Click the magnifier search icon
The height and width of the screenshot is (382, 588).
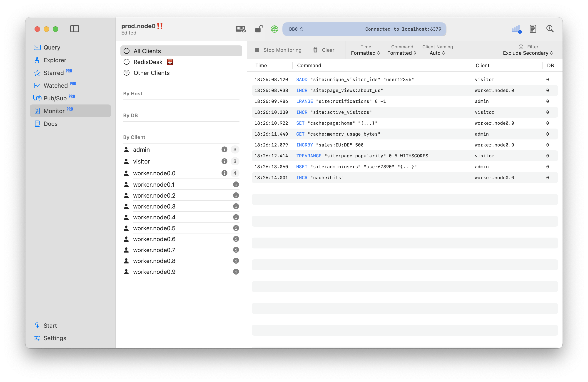[x=550, y=29]
